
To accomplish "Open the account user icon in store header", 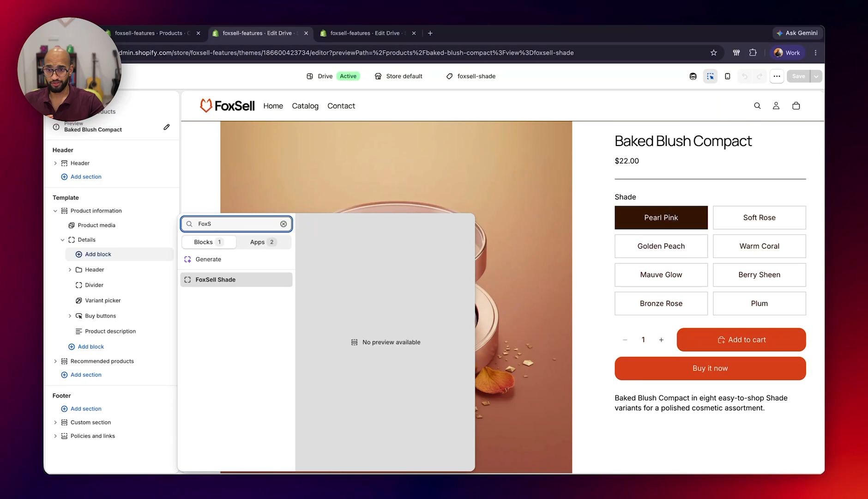I will (x=776, y=106).
